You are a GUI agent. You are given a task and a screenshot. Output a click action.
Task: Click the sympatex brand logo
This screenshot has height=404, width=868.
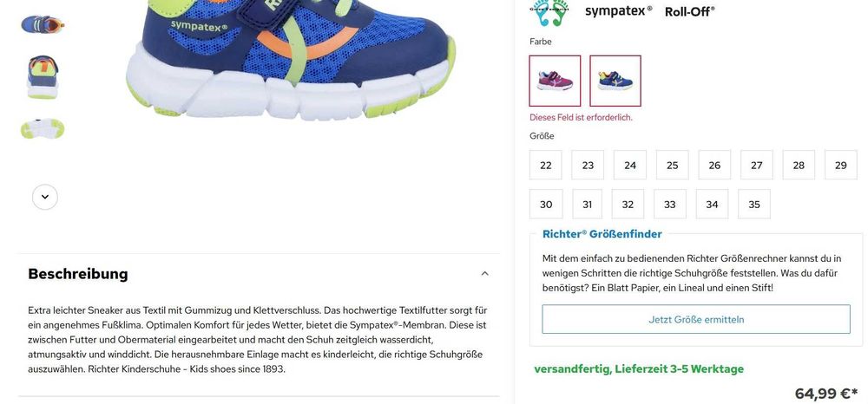(x=618, y=10)
